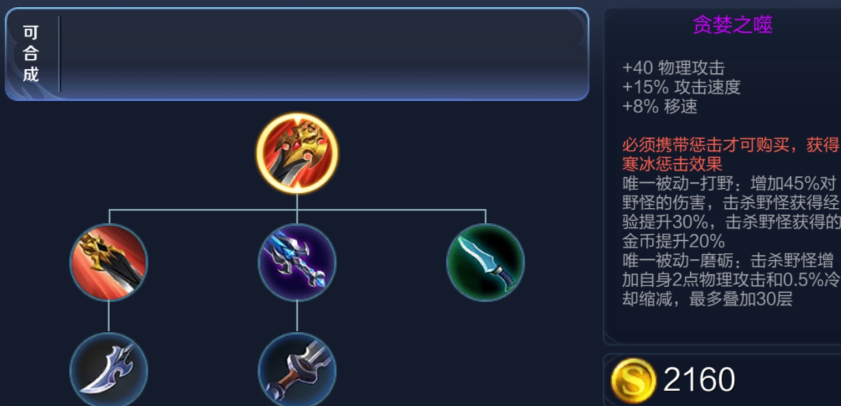
Task: Open the 可合成 side label
Action: point(31,54)
